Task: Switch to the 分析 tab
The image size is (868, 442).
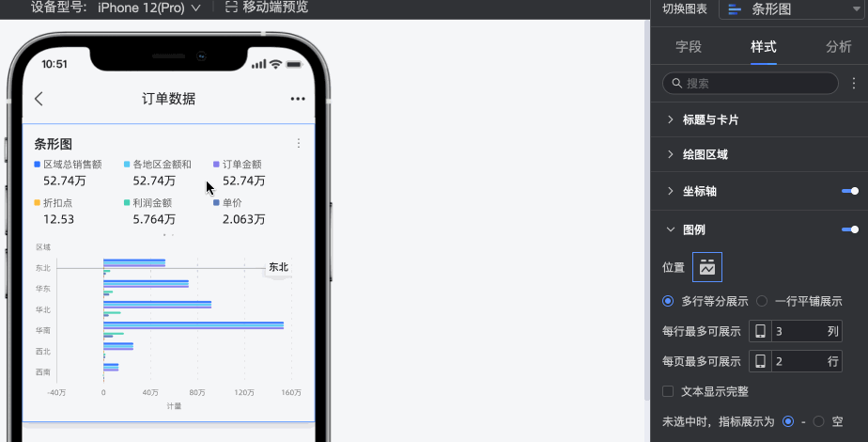Action: (x=838, y=47)
